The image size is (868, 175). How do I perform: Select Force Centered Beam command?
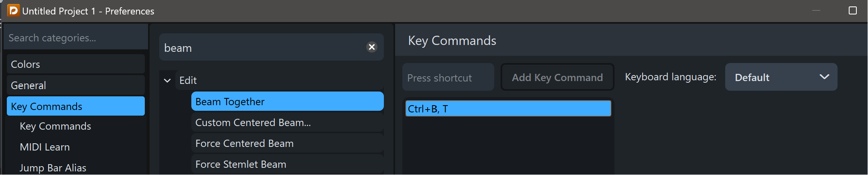click(287, 143)
